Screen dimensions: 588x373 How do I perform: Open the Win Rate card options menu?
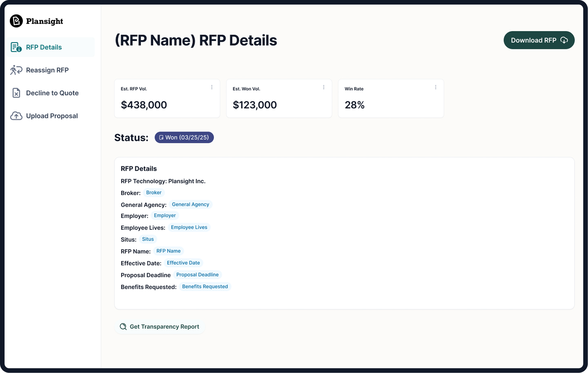click(x=436, y=87)
